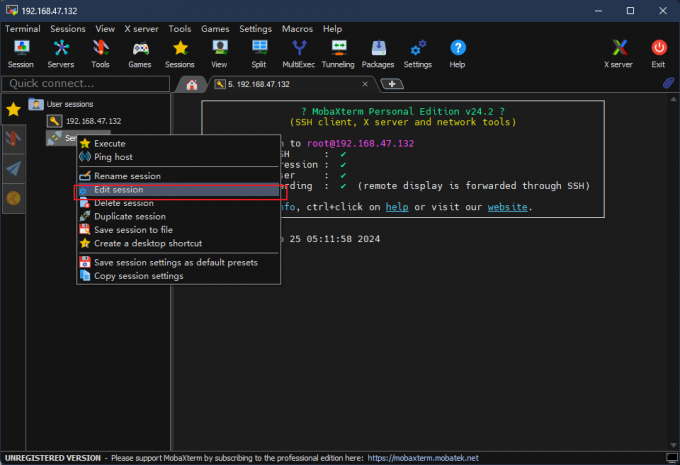Select Edit session in context menu
680x465 pixels.
pos(178,190)
